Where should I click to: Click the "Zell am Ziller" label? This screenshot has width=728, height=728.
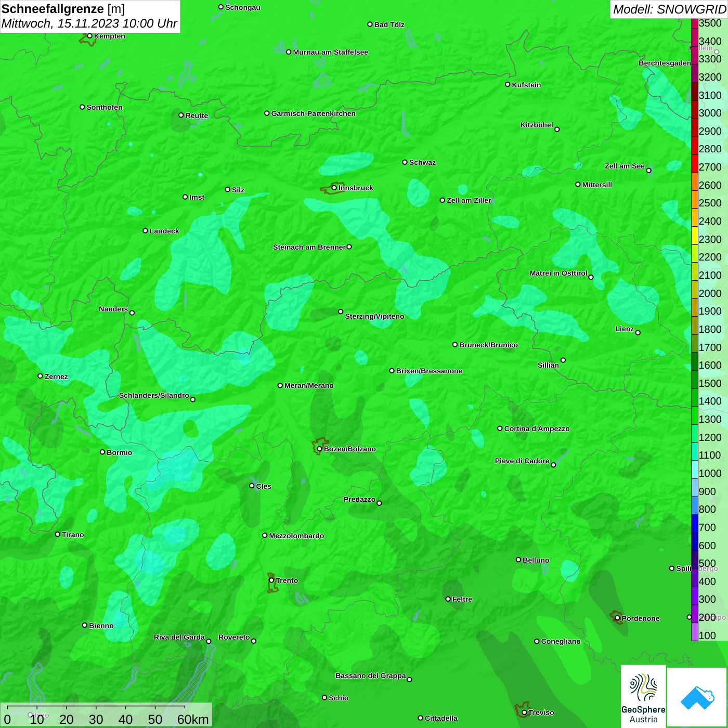(x=469, y=200)
